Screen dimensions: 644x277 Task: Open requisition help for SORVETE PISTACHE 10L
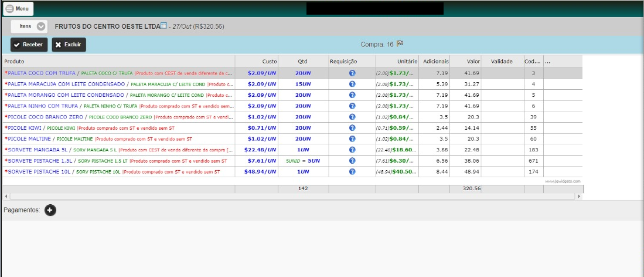pos(352,171)
